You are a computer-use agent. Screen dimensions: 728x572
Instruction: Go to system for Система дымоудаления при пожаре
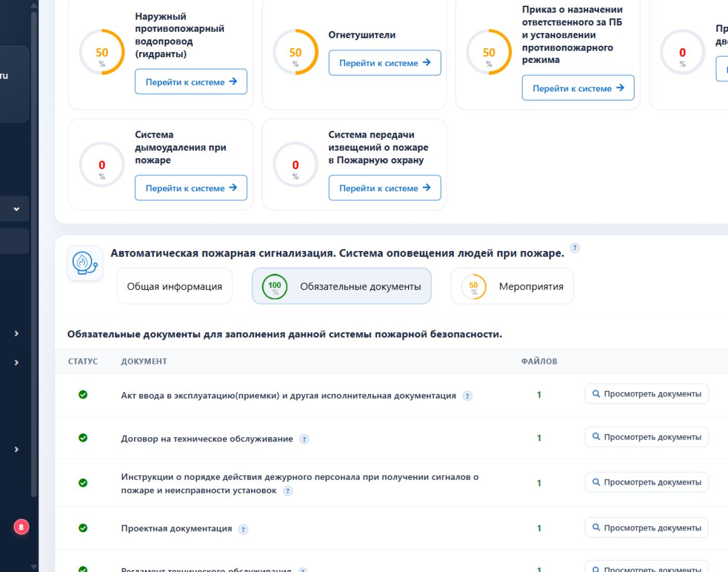tap(191, 188)
